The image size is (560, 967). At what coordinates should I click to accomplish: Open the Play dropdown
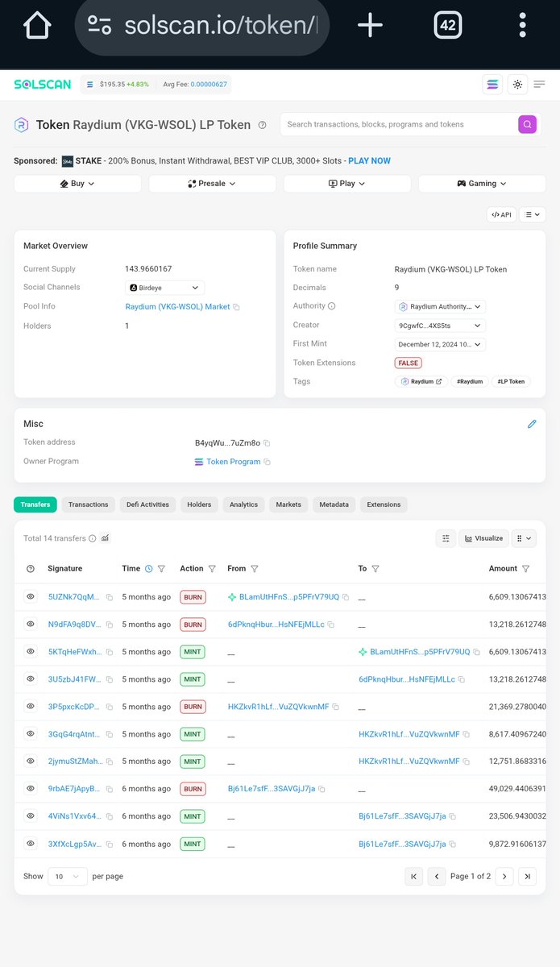pos(347,184)
